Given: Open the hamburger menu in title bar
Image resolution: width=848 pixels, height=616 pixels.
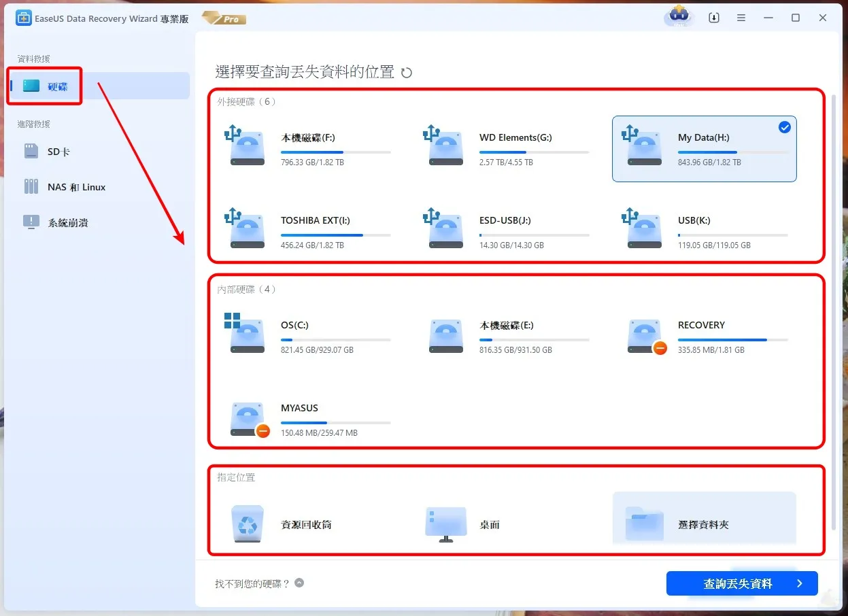Looking at the screenshot, I should coord(741,18).
